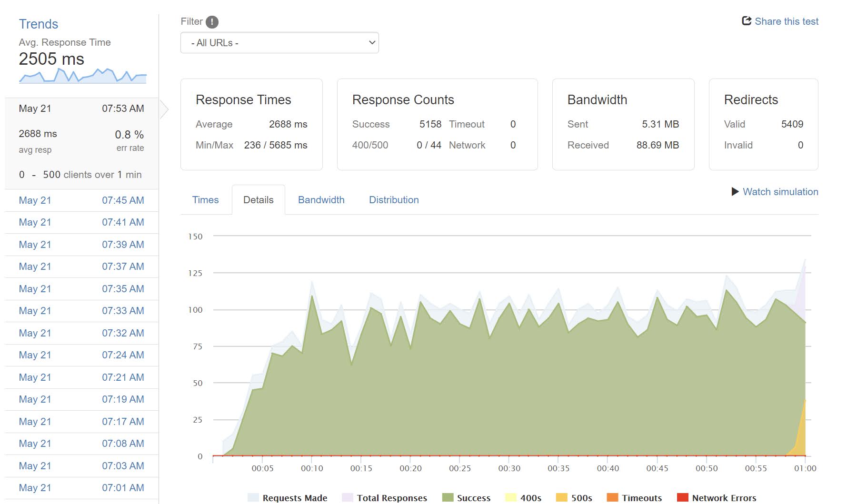Open the Bandwidth tab
This screenshot has width=847, height=504.
321,200
